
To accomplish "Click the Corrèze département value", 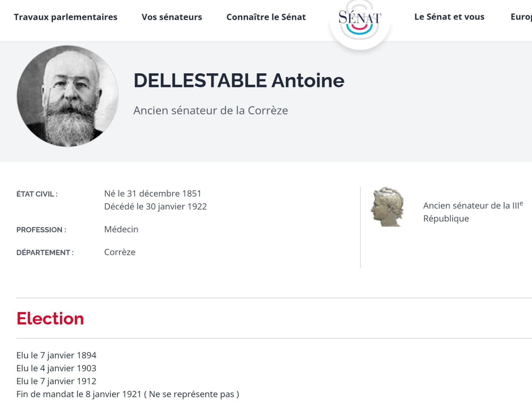I will [x=120, y=252].
